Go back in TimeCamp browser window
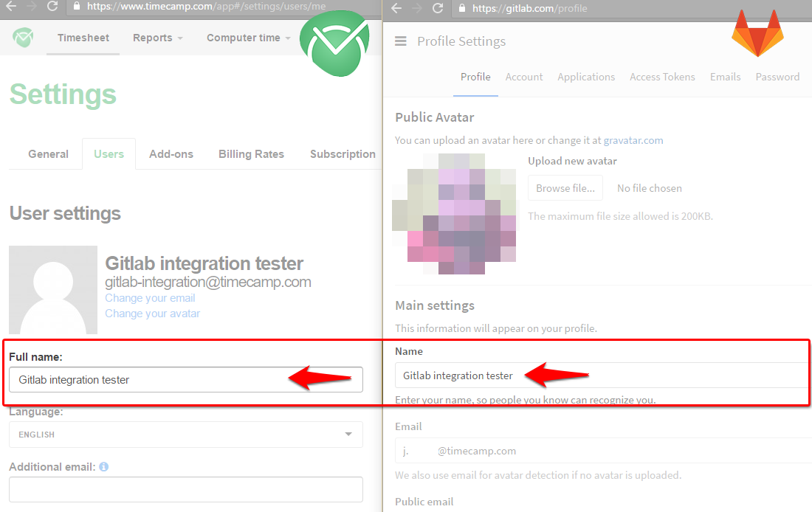This screenshot has width=812, height=512. 11,6
